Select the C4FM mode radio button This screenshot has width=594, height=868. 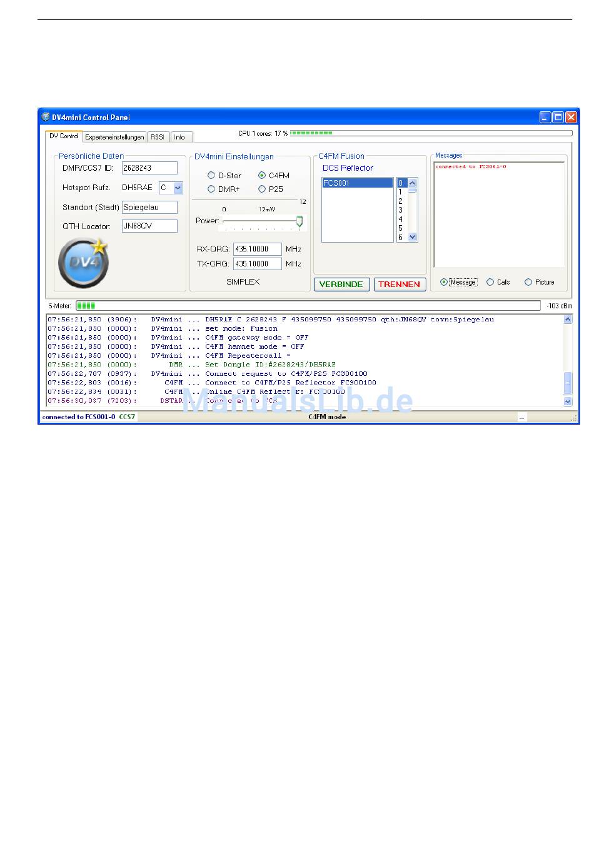click(x=262, y=176)
